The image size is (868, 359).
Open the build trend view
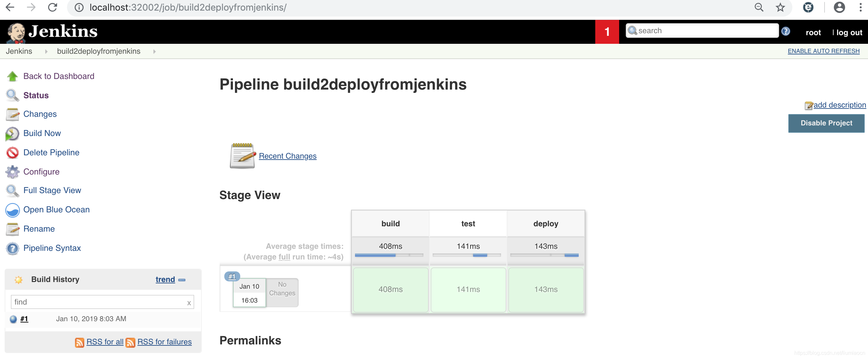(165, 279)
